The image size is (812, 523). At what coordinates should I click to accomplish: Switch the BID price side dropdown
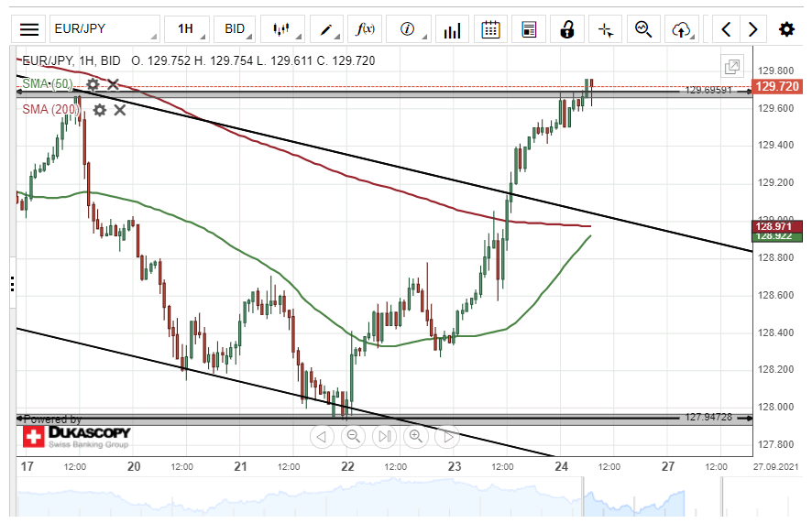point(235,29)
